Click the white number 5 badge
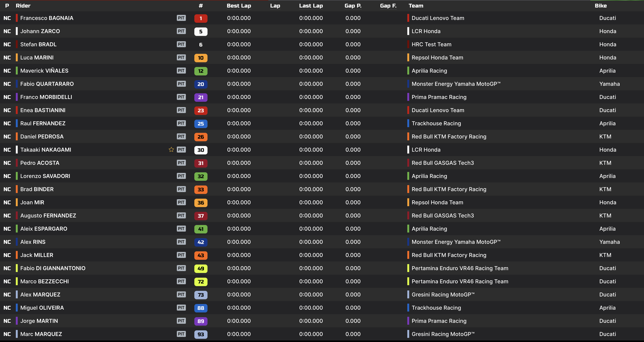This screenshot has width=644, height=342. 201,31
